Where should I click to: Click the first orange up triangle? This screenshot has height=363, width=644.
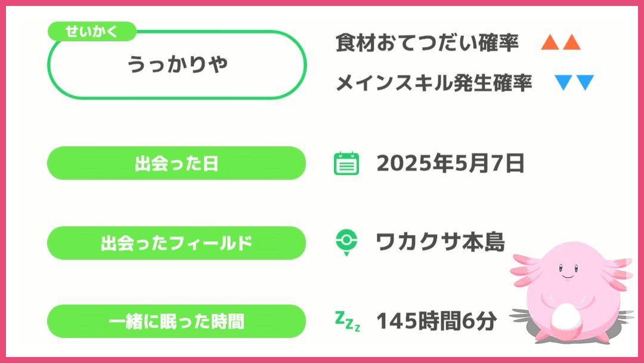550,42
